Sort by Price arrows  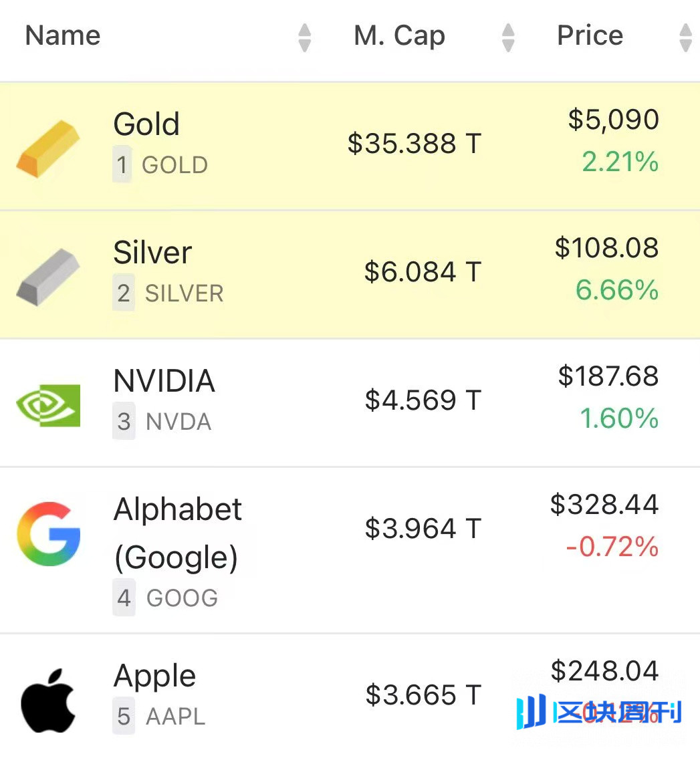(x=685, y=37)
